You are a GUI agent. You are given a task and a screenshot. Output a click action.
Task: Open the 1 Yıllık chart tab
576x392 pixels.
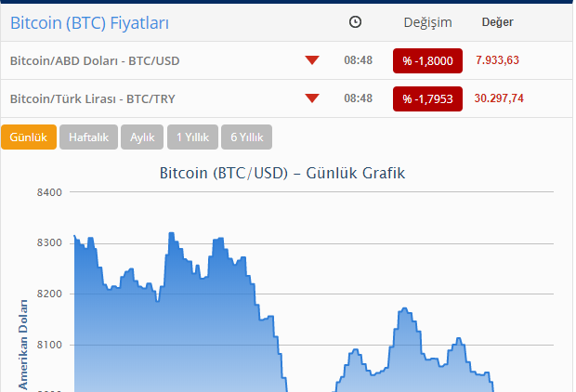point(192,137)
